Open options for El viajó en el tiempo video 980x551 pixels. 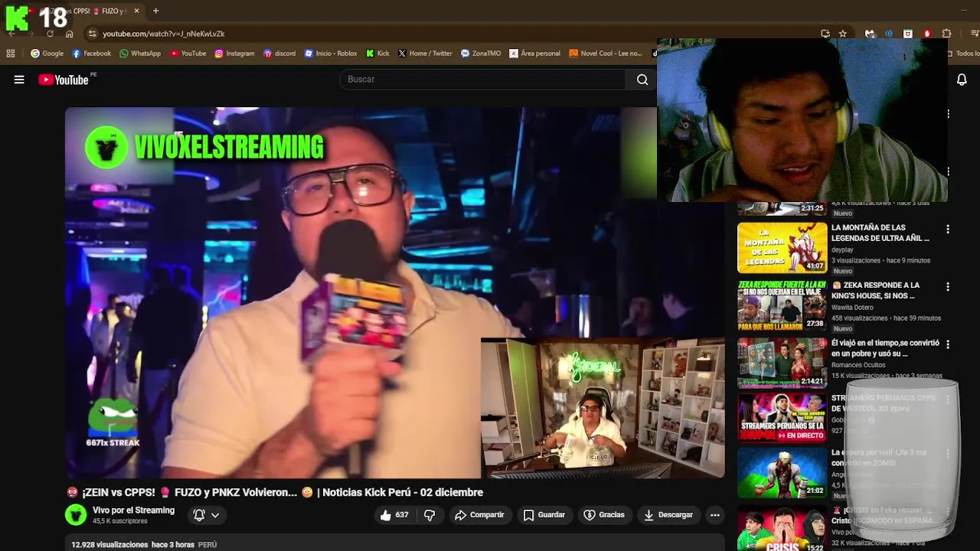click(948, 344)
